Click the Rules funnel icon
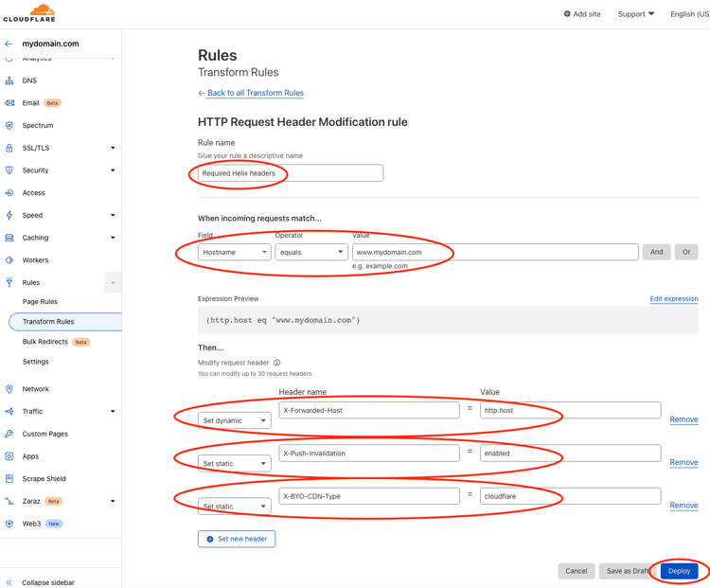 pos(9,283)
